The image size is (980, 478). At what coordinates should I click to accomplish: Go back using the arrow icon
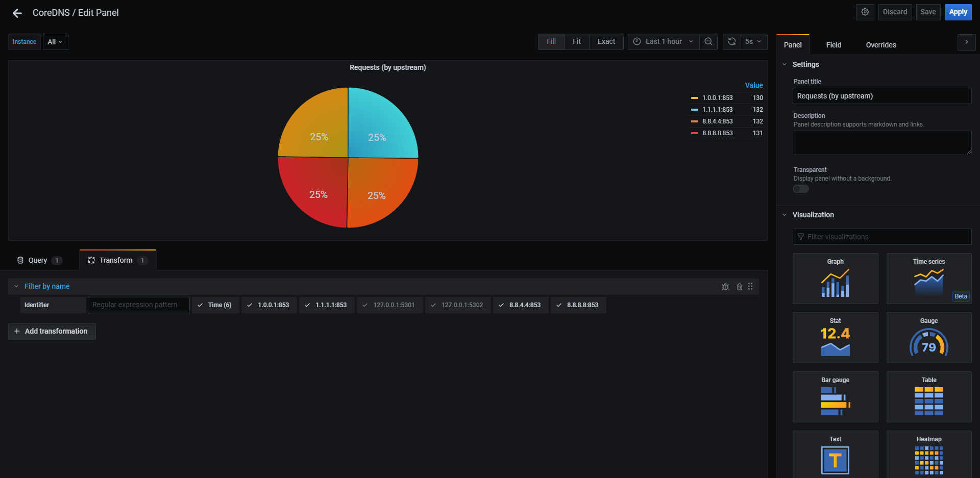click(17, 13)
